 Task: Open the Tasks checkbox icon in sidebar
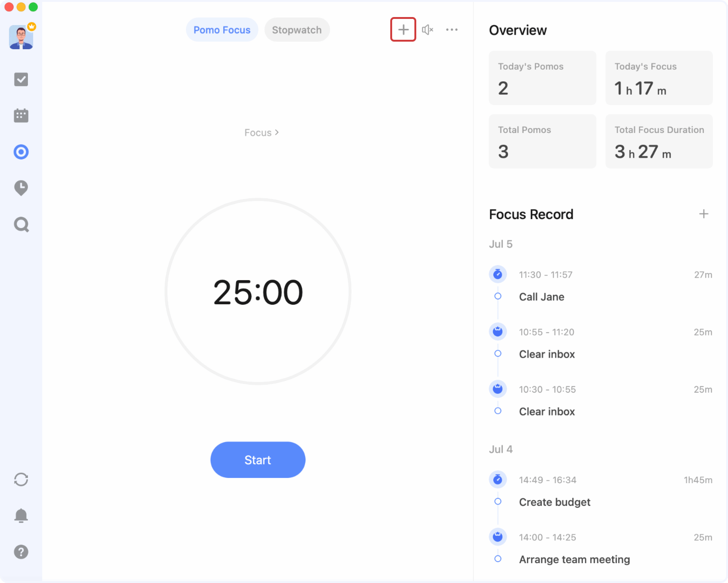pos(21,79)
